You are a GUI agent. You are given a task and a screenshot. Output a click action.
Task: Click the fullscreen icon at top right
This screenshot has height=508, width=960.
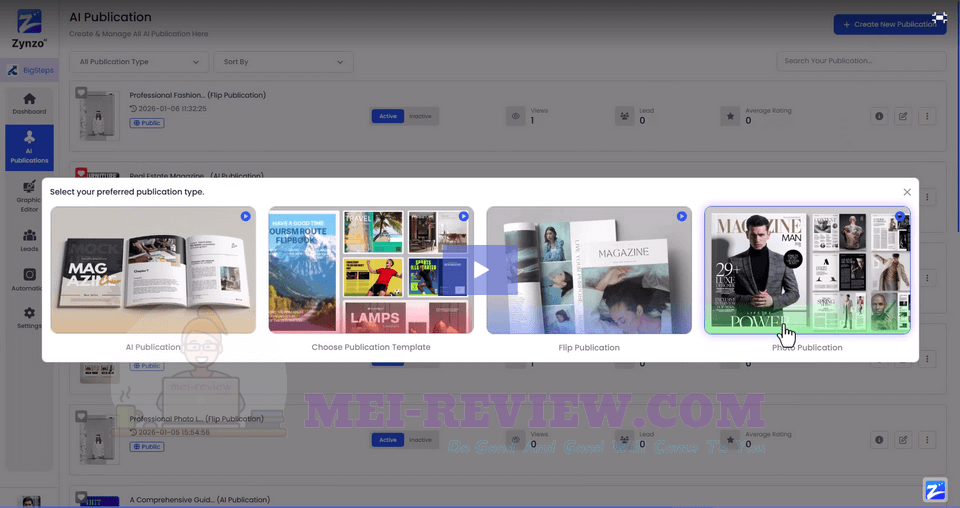tap(939, 17)
